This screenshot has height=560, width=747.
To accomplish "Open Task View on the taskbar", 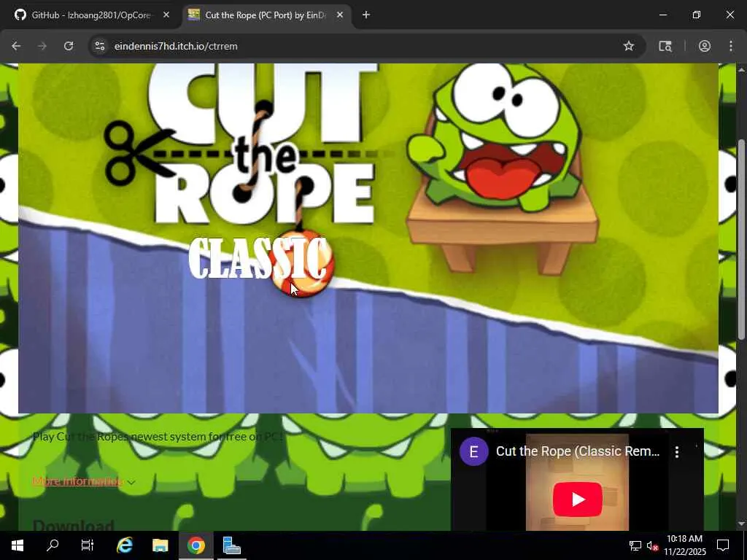I will pos(88,545).
